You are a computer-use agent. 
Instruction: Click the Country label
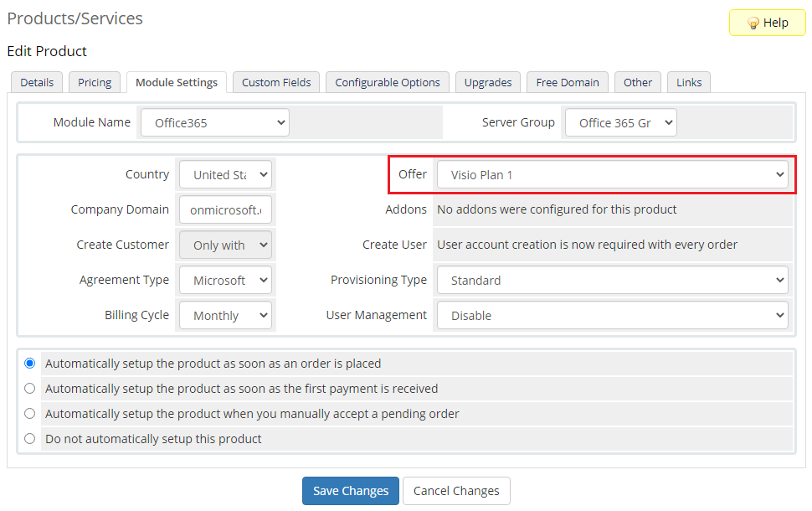tap(147, 174)
